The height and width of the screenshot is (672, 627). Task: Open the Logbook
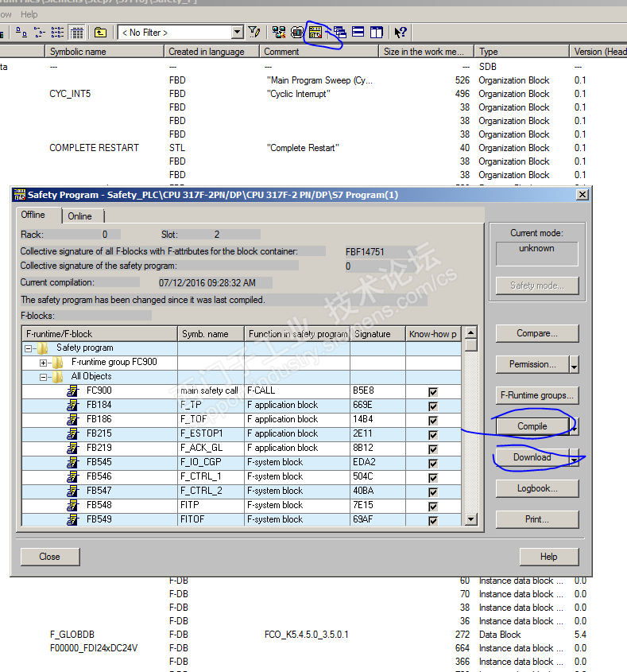click(x=537, y=488)
